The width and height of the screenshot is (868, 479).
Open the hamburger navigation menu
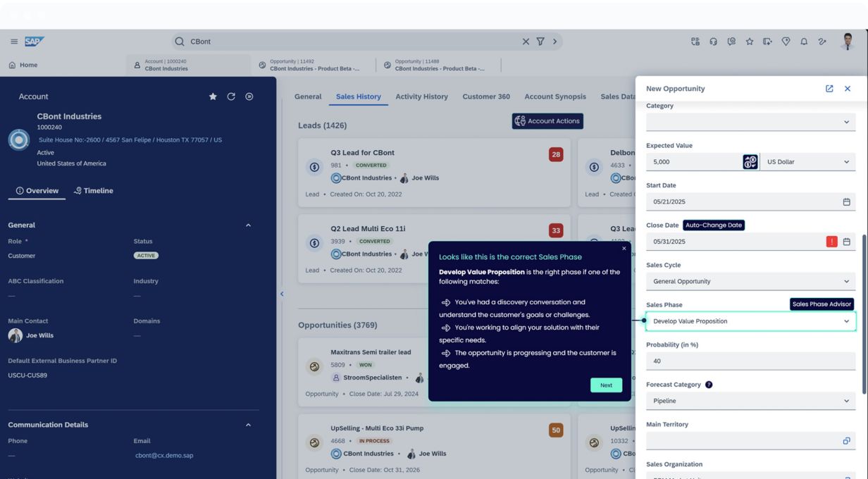tap(14, 42)
